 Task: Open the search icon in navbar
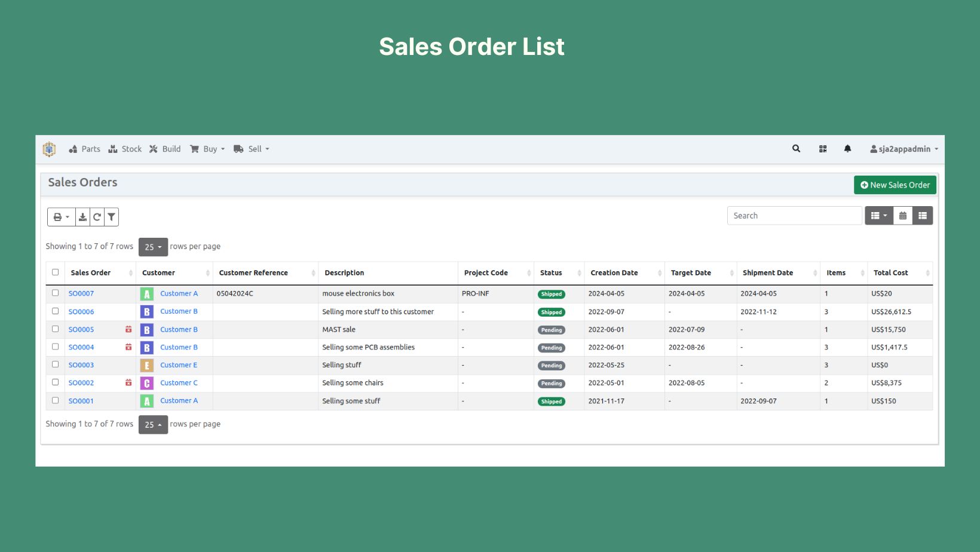tap(796, 149)
